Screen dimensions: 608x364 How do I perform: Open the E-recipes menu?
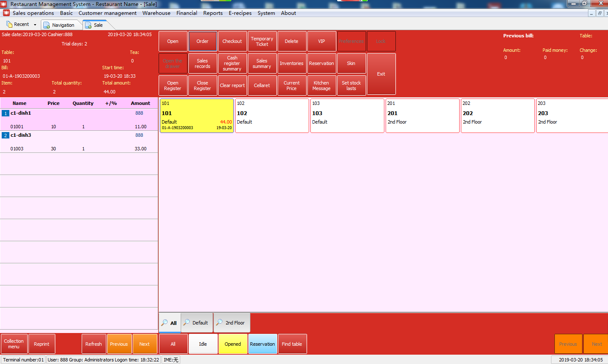point(240,13)
